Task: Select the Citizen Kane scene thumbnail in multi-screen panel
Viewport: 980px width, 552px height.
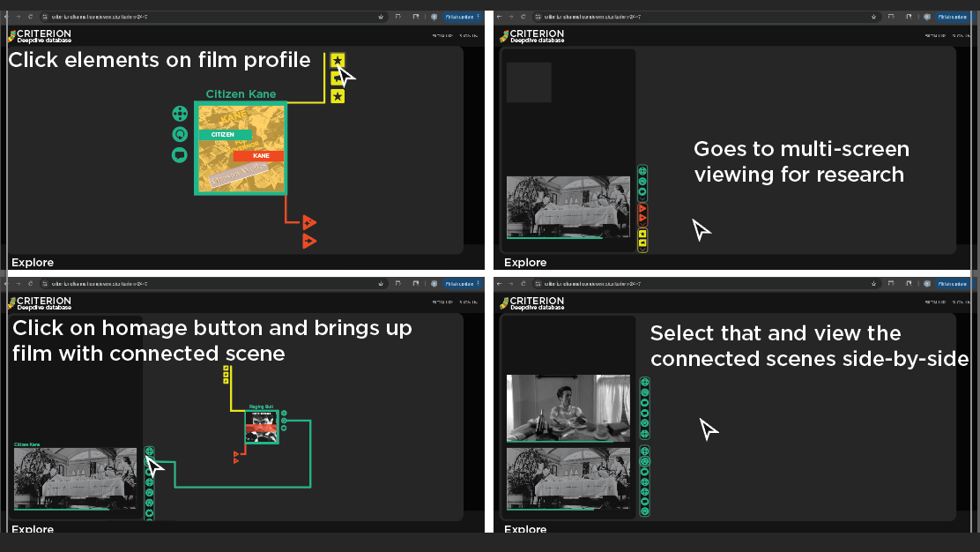Action: coord(568,206)
